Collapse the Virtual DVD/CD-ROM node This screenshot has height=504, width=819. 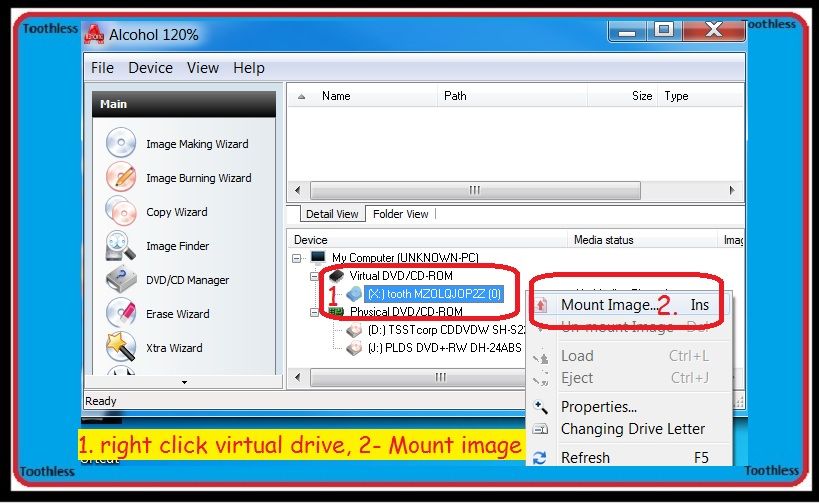point(314,276)
